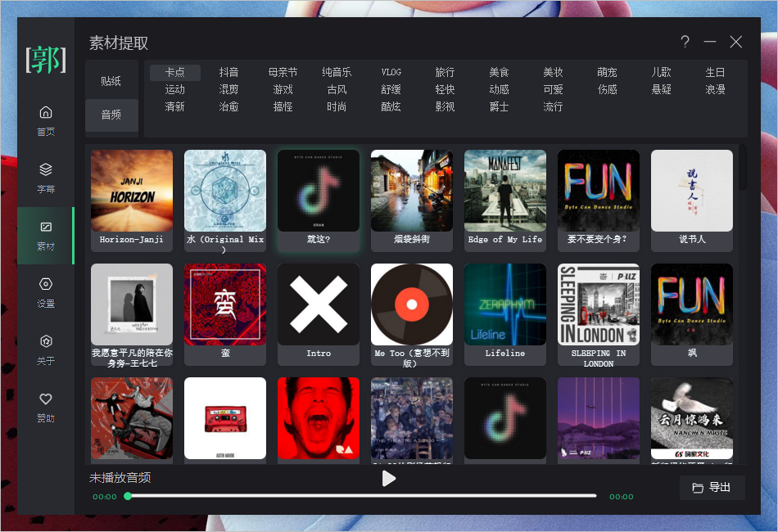The width and height of the screenshot is (778, 532).
Task: Select the VLOG category
Action: 391,72
